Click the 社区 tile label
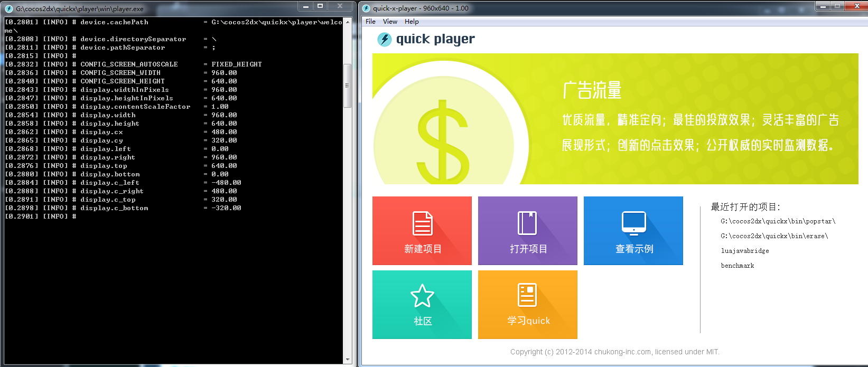This screenshot has height=367, width=868. click(423, 321)
